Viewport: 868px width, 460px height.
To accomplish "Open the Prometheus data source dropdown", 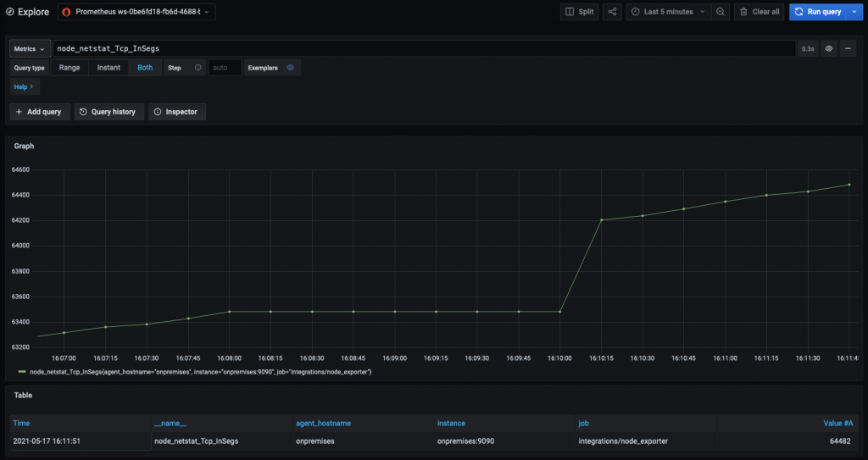I will pos(136,12).
